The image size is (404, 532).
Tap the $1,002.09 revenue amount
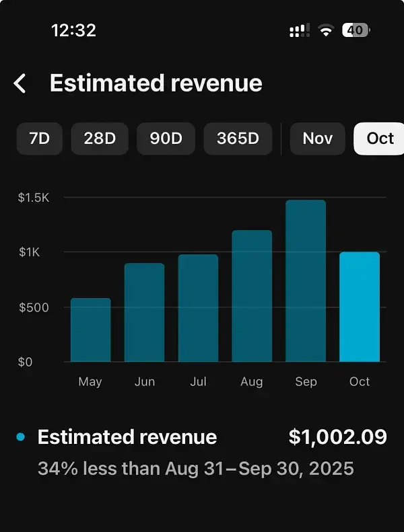[x=337, y=437]
